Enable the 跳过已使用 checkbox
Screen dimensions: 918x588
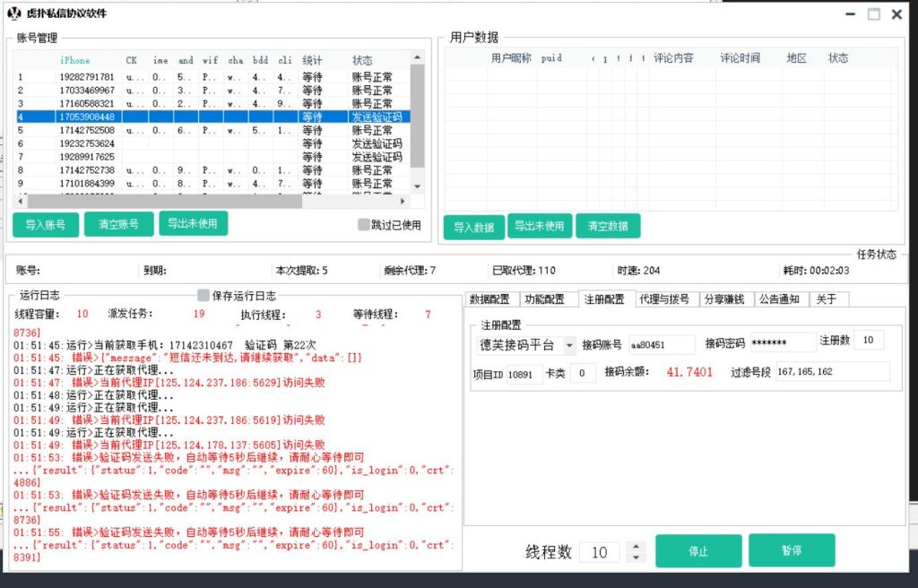pyautogui.click(x=364, y=225)
